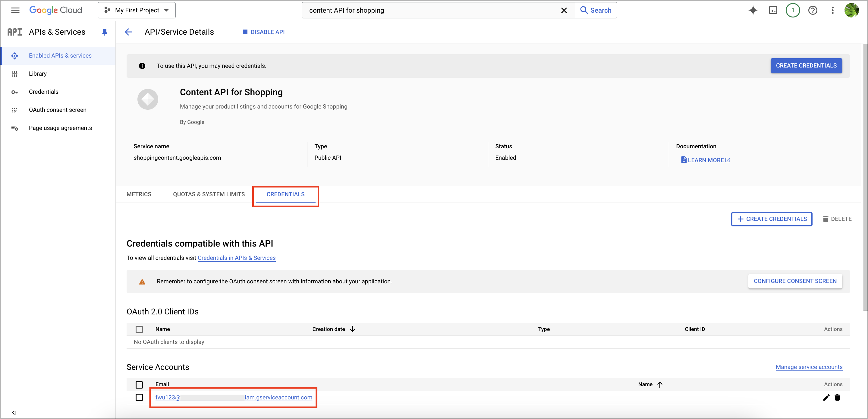This screenshot has height=419, width=868.
Task: Collapse the sidebar with bottom arrow icon
Action: [x=14, y=413]
